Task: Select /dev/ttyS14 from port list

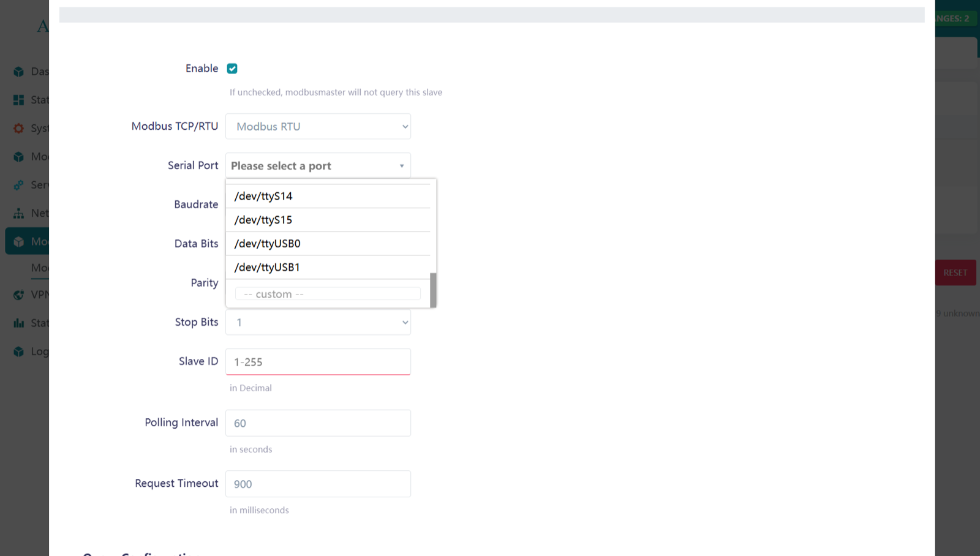Action: click(328, 196)
